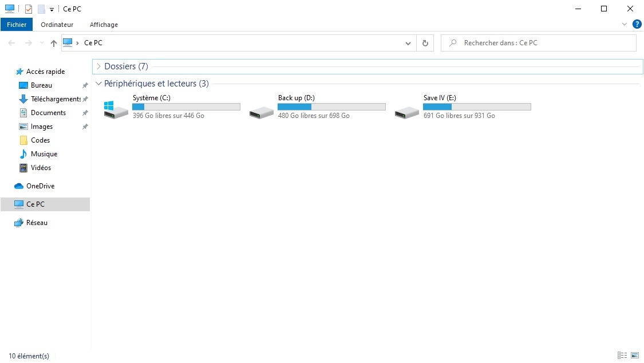Click the pin icon next to Téléchargements

coord(85,99)
